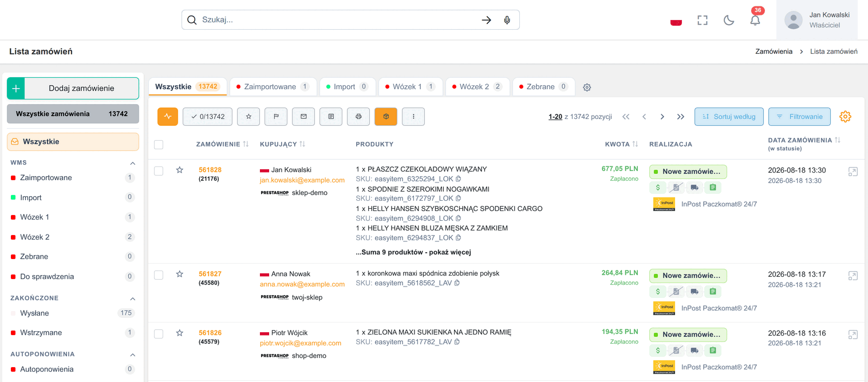Select the checkbox for order 561826
868x382 pixels.
point(159,334)
